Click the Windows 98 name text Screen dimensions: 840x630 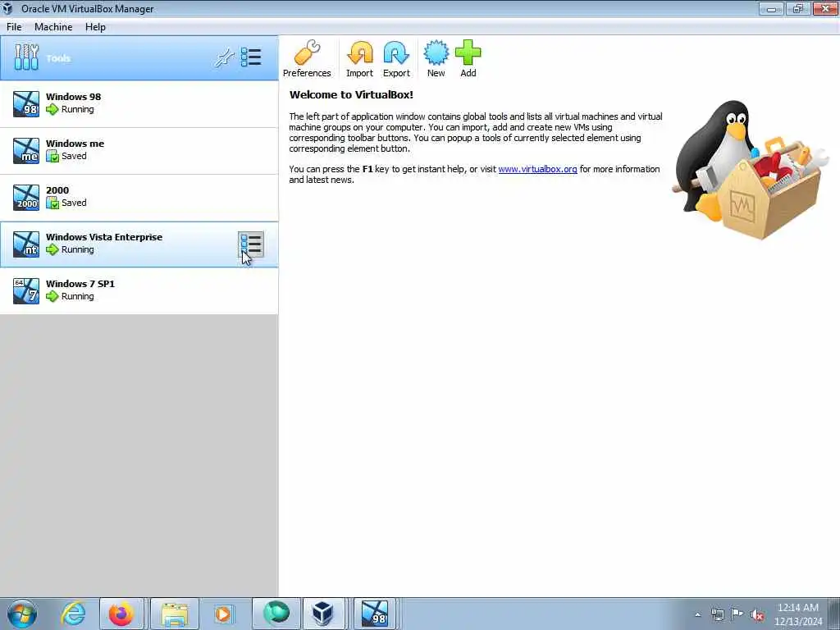click(x=73, y=97)
